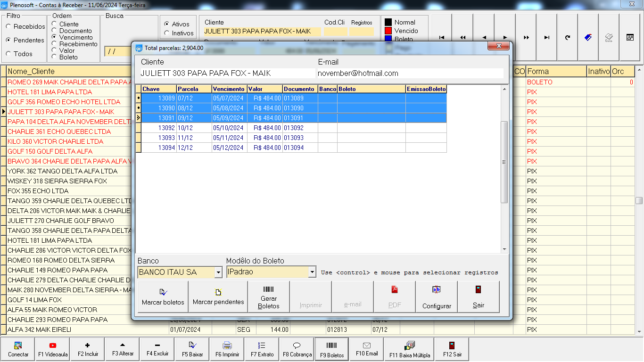Screen dimensions: 644x362
Task: Click F9 Boletos barcode button
Action: (x=332, y=349)
